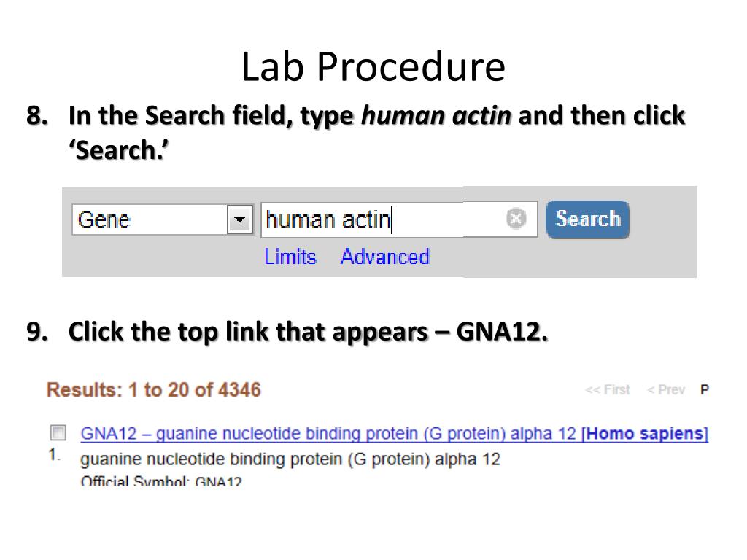Tick the checkbox beside the GNA12 result
Screen dimensions: 747x560
(58, 433)
